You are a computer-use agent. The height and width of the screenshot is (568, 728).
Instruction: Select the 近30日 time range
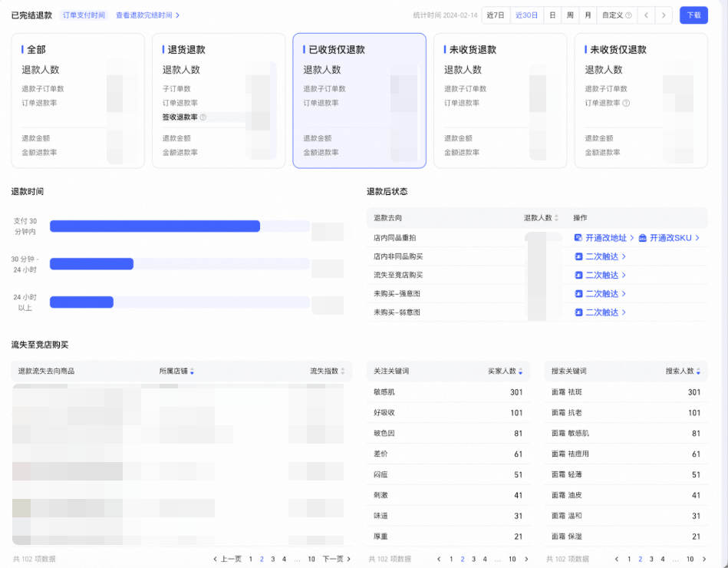click(526, 15)
